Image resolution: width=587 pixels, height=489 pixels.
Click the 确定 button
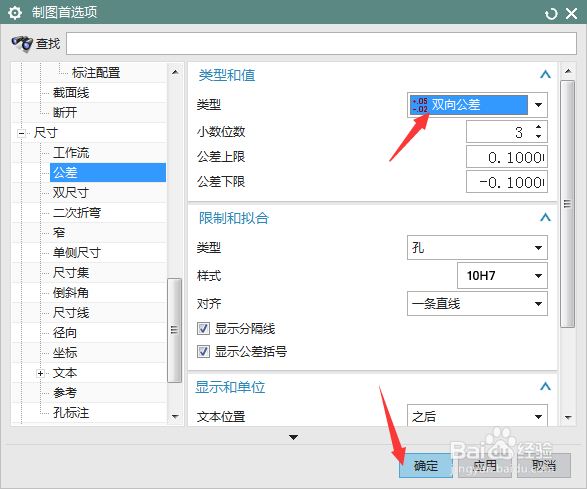click(x=426, y=465)
